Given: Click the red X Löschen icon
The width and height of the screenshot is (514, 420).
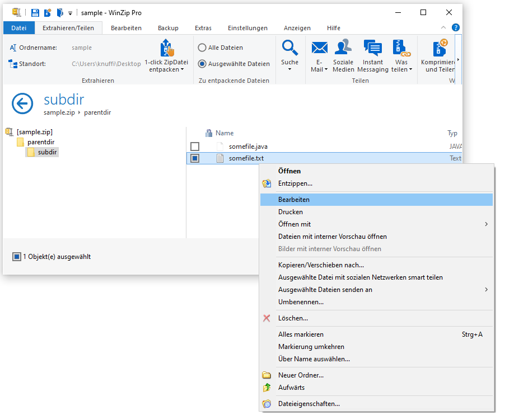Looking at the screenshot, I should tap(267, 318).
